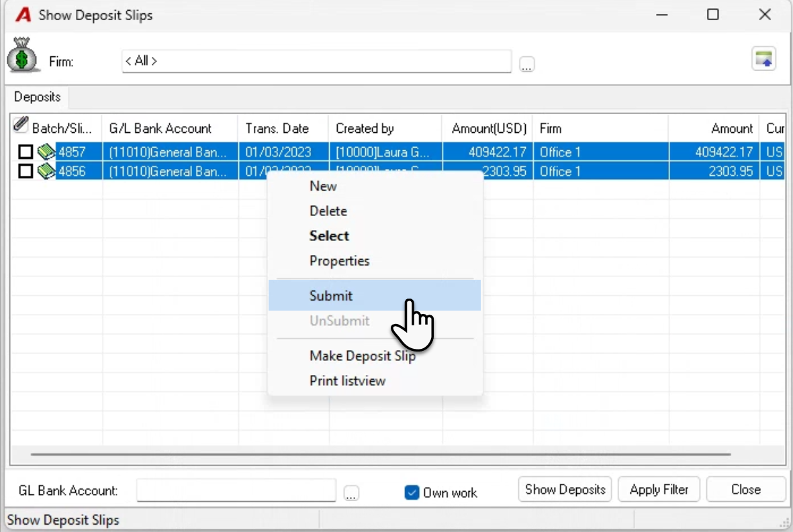
Task: Click the green cash icon for batch 4857
Action: (x=46, y=152)
